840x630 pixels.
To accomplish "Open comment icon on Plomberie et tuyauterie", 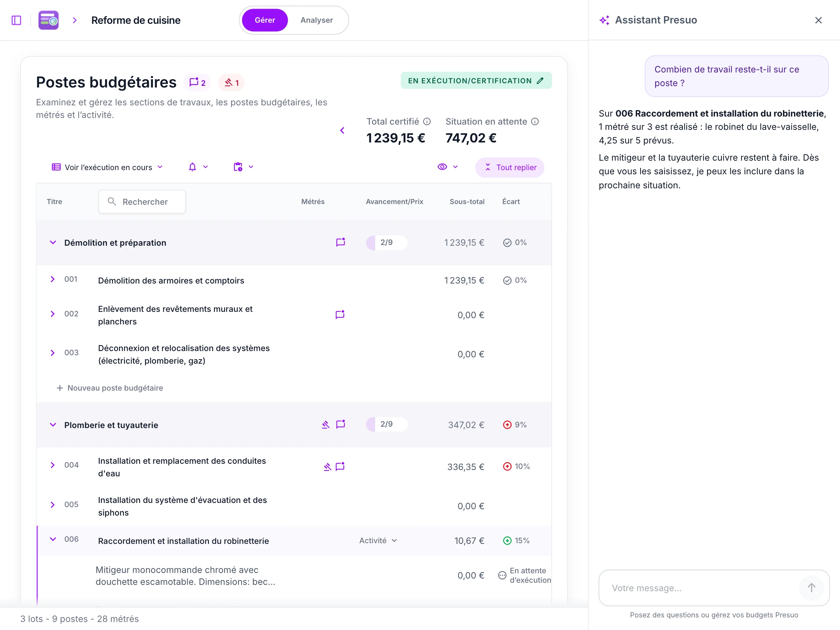I will [x=341, y=424].
